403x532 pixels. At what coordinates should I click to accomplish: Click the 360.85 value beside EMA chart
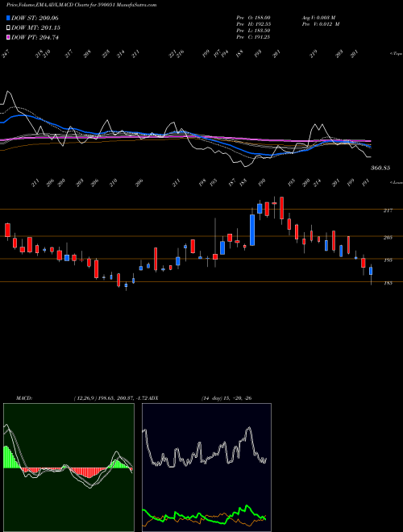[380, 168]
